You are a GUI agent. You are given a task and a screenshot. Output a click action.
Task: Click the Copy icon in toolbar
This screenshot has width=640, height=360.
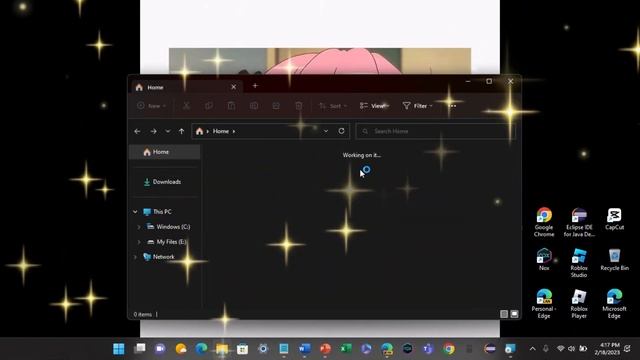(x=209, y=106)
